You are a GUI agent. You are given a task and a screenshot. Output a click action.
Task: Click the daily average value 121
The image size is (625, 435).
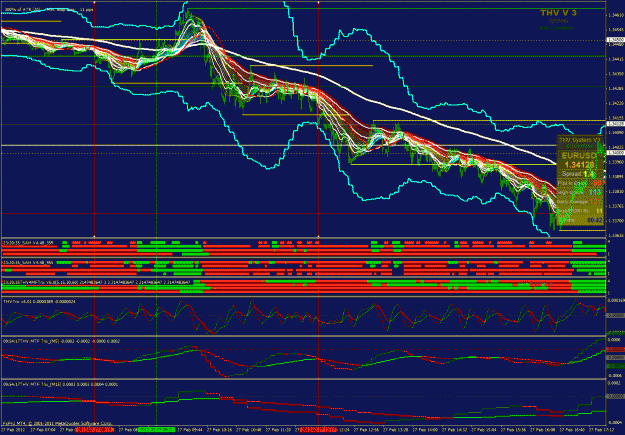point(595,201)
